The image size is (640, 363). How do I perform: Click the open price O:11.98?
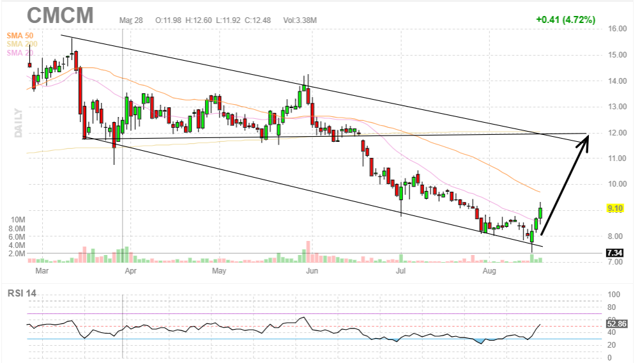[168, 20]
